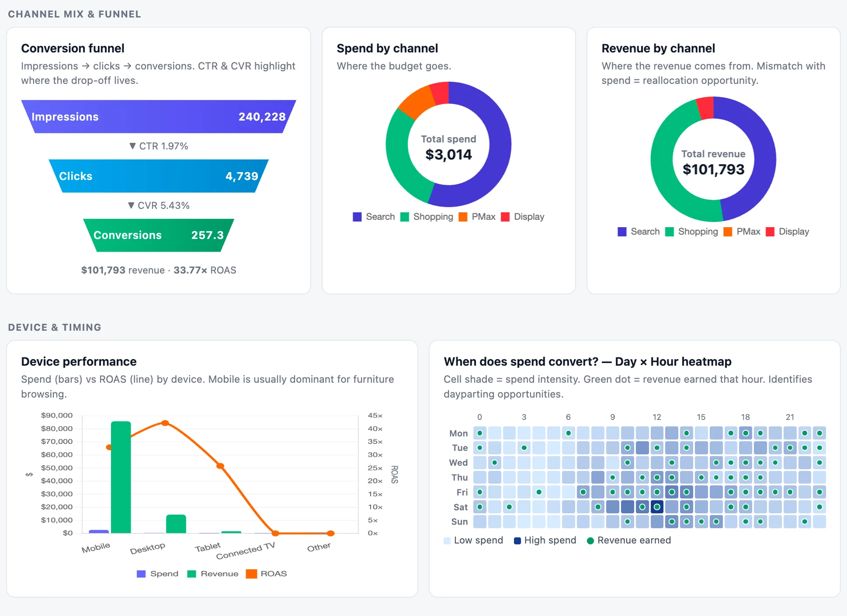Click the Total revenue $101,793 value
The width and height of the screenshot is (847, 616).
pos(713,169)
